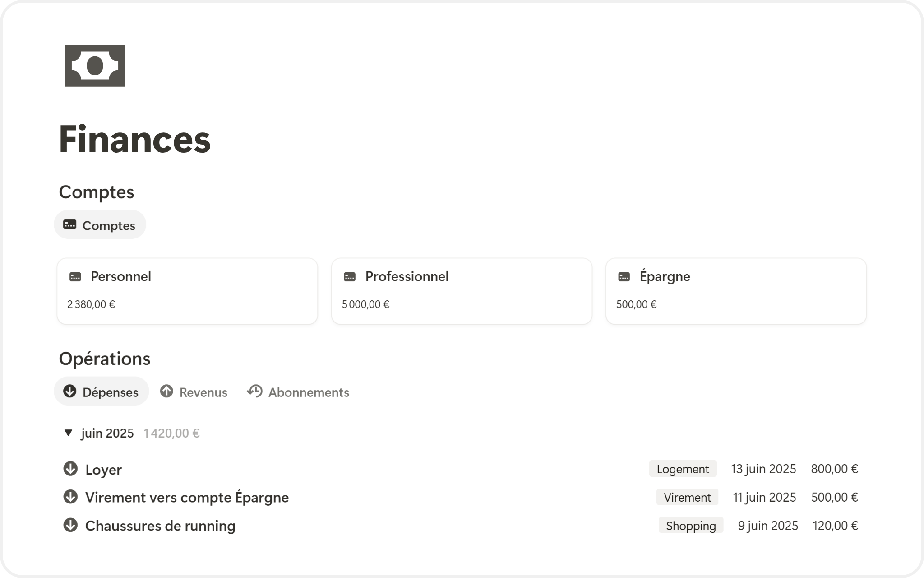Click the card icon beside Professionnel

click(350, 277)
